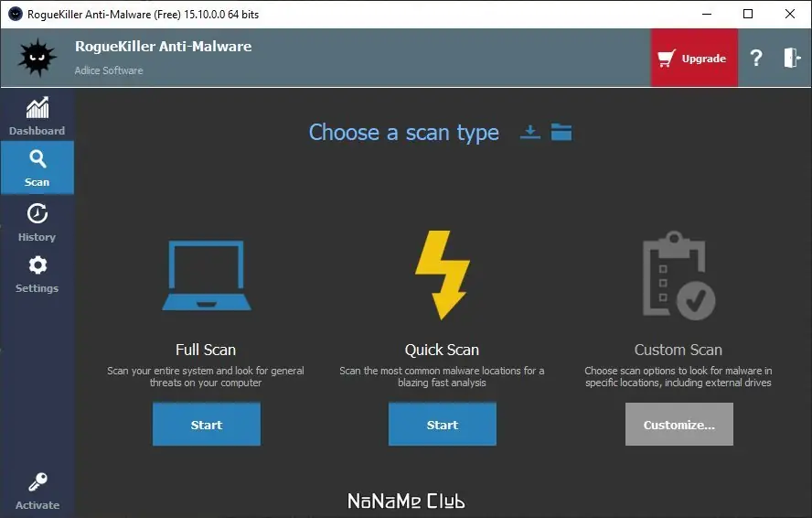The height and width of the screenshot is (518, 812).
Task: Open the History clock section
Action: tap(37, 221)
